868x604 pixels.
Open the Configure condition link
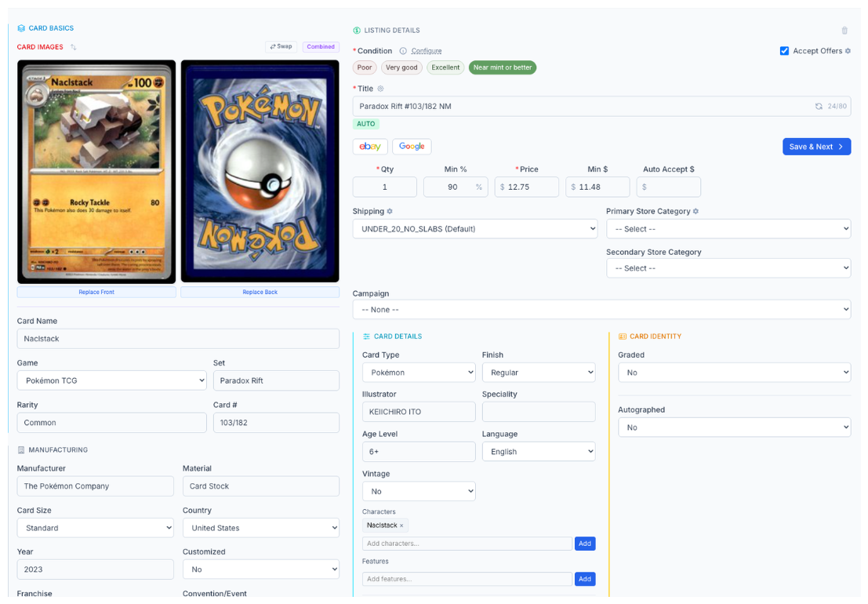pyautogui.click(x=429, y=49)
